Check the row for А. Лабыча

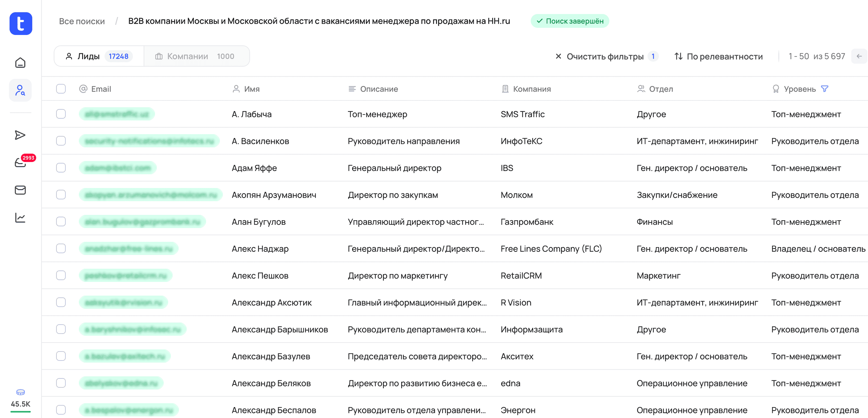[x=61, y=114]
